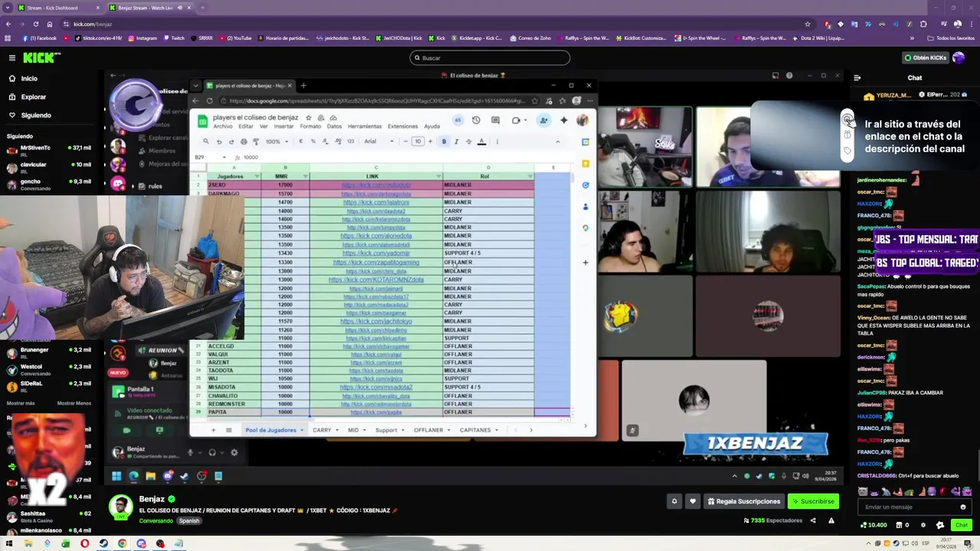Focus the Kick Buscar search field

click(490, 58)
